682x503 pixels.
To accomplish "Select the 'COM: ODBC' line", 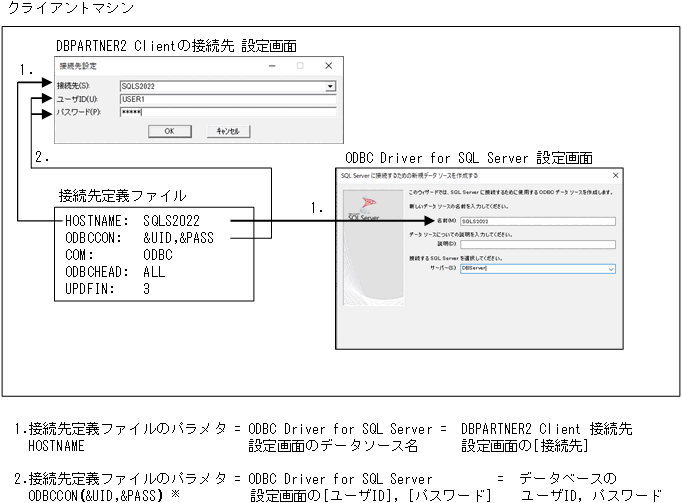I will (x=119, y=255).
